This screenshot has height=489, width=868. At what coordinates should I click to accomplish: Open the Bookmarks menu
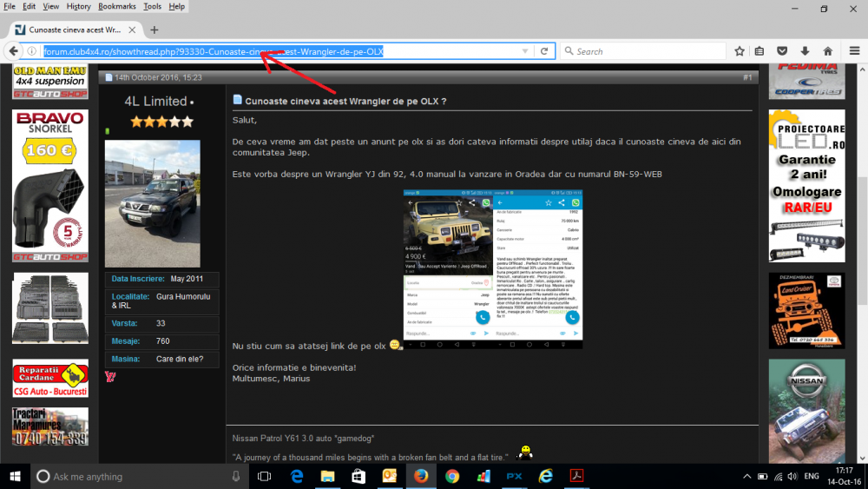117,6
